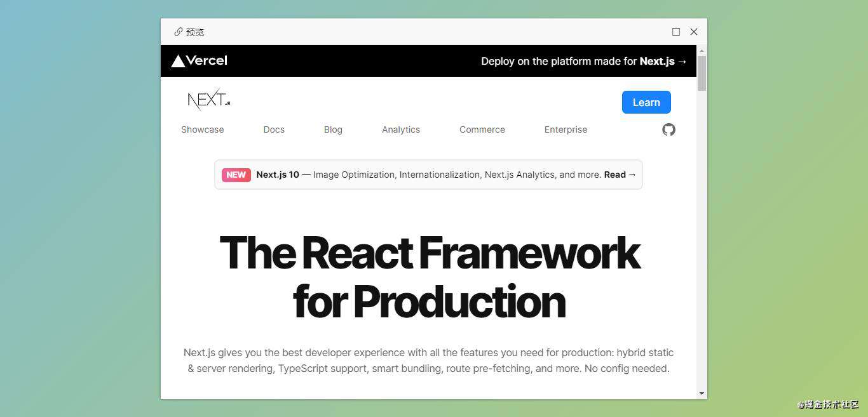Click the Next.js logo

(209, 99)
